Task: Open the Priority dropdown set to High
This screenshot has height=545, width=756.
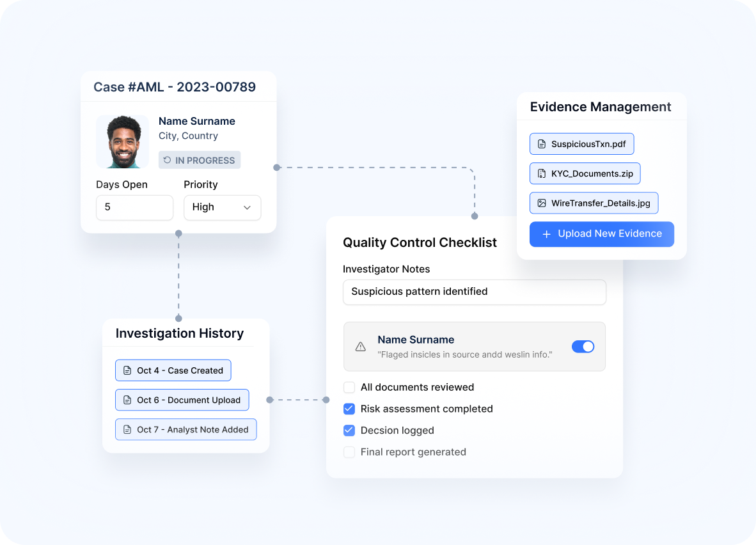Action: pyautogui.click(x=222, y=207)
